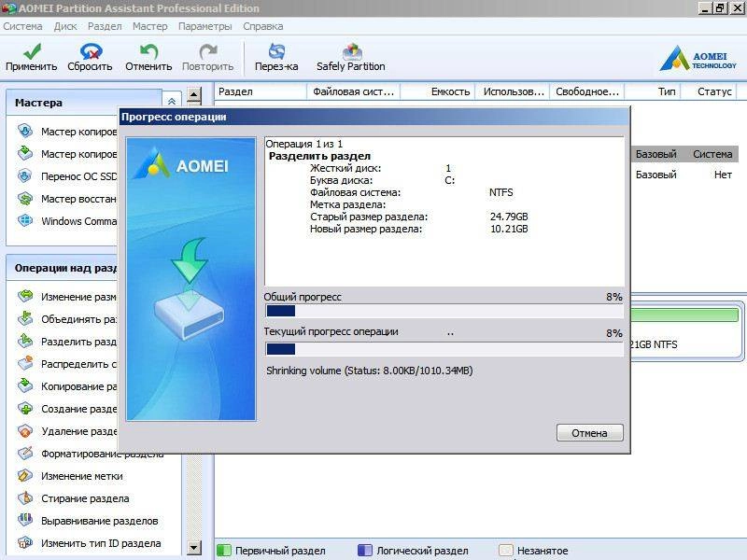This screenshot has width=747, height=560.
Task: Choose the Изменение размера раздела icon
Action: click(25, 296)
